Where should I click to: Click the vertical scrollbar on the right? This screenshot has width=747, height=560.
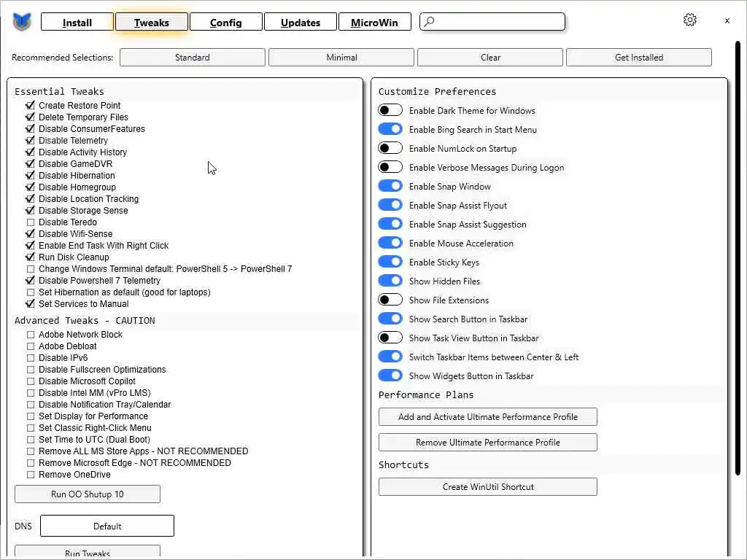(738, 257)
